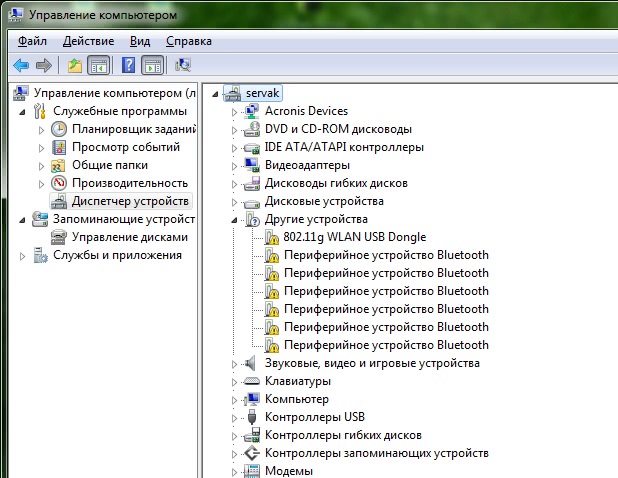618x478 pixels.
Task: Click the Планировщик заданий clock icon
Action: [59, 129]
